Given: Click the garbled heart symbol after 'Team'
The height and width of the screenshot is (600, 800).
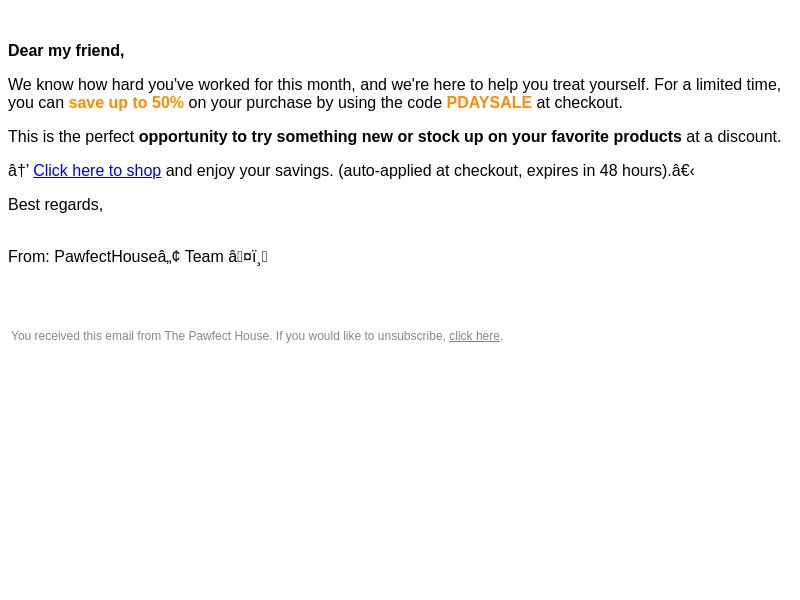Looking at the screenshot, I should [248, 257].
